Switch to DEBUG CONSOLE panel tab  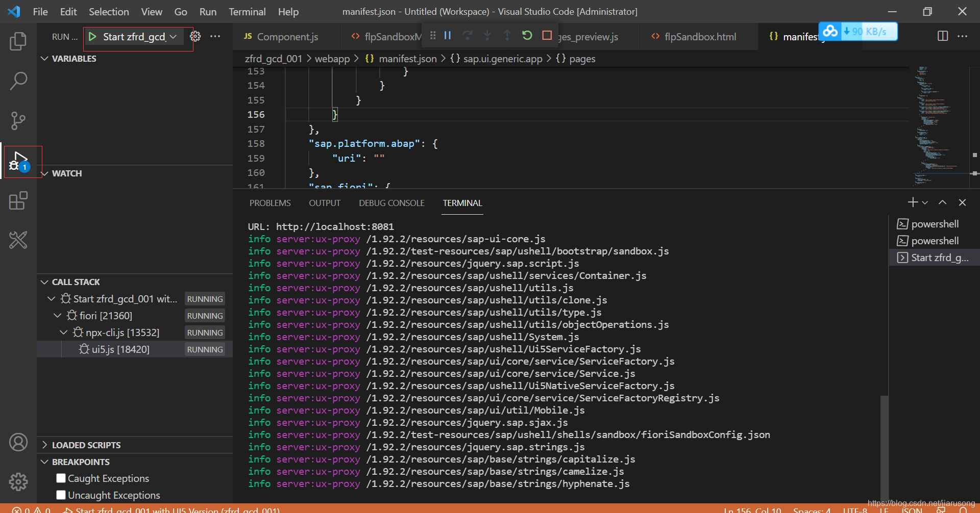(x=391, y=203)
